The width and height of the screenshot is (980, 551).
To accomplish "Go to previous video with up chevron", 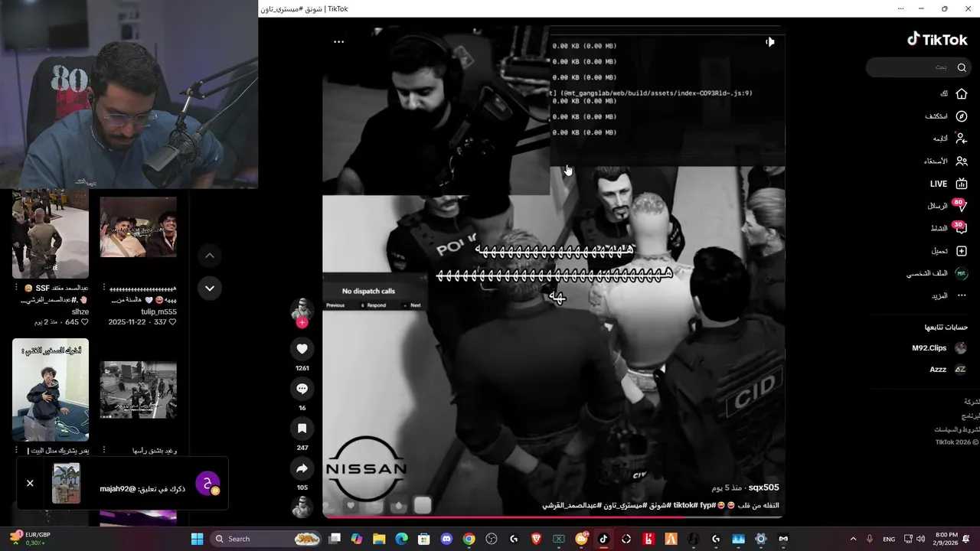I will pyautogui.click(x=209, y=256).
